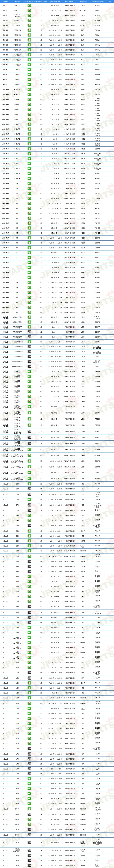Image resolution: width=114 pixels, height=868 pixels.
Task: Click the DA_ HCP body cell
Action: click(83, 10)
